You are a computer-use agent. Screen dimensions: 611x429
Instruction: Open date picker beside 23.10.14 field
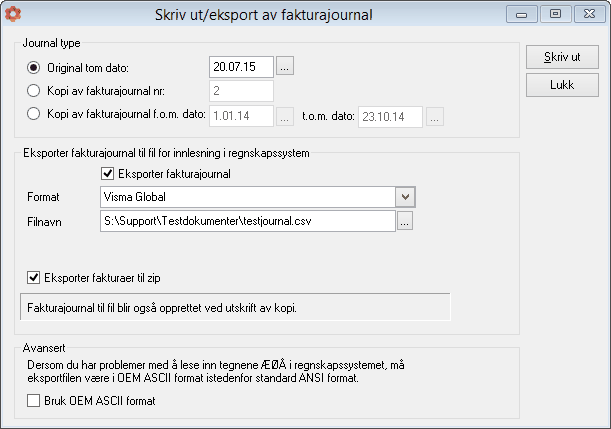tap(435, 117)
